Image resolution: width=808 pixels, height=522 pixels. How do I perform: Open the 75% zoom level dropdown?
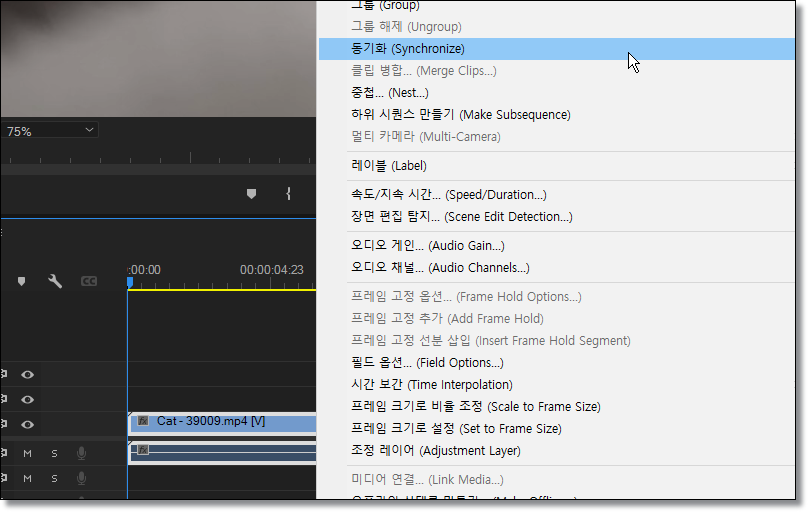(49, 131)
